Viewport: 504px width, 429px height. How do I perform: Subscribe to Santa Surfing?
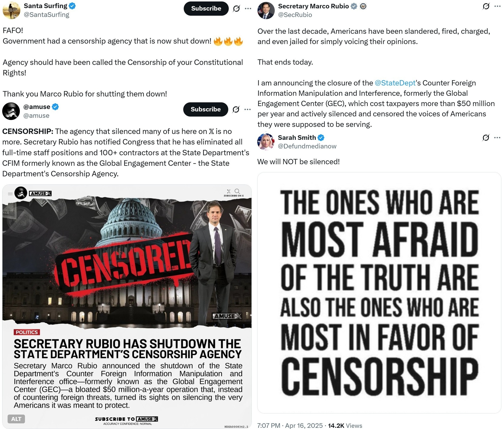click(206, 9)
